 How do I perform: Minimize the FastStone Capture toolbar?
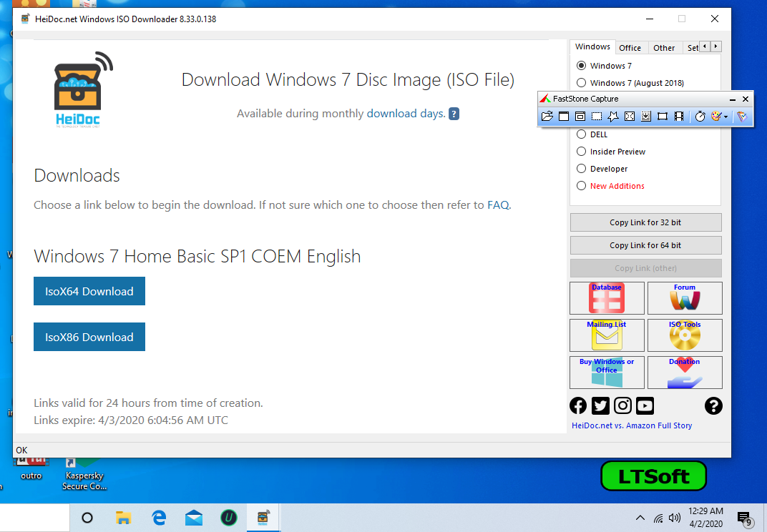pyautogui.click(x=732, y=99)
